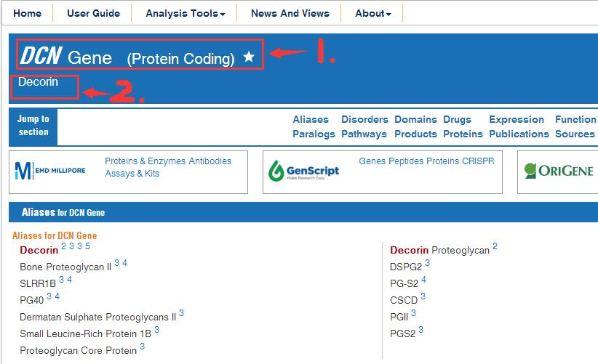Open the User Guide menu item
Screen dimensions: 598x364
93,13
